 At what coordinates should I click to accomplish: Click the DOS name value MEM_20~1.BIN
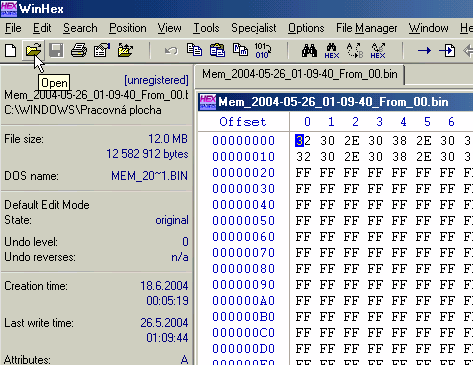tap(149, 176)
